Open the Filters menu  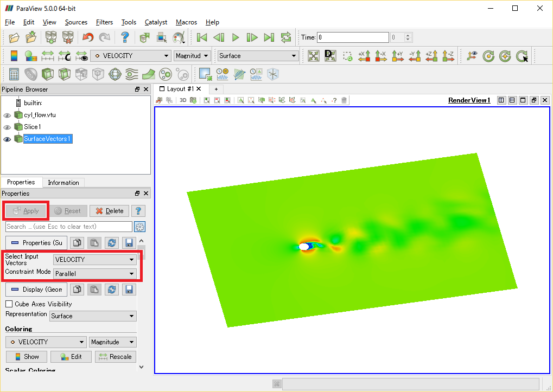[104, 22]
